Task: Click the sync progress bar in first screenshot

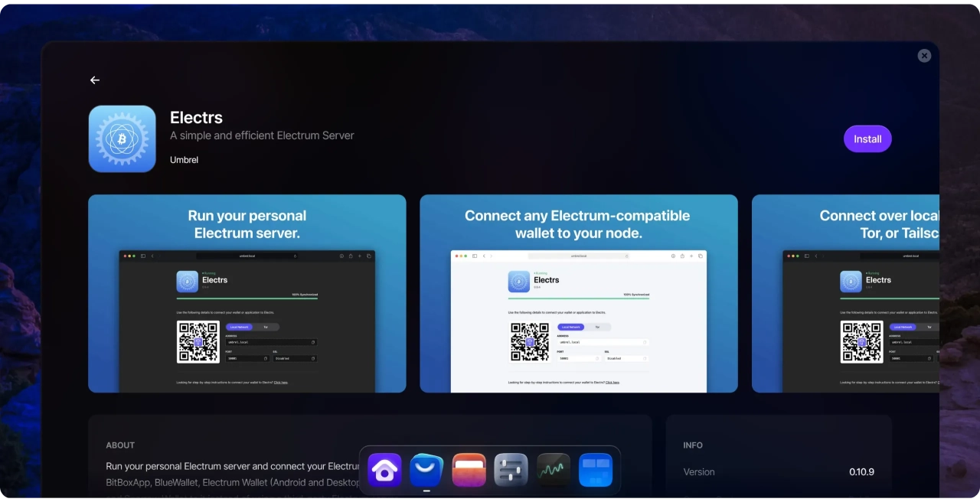Action: coord(247,298)
